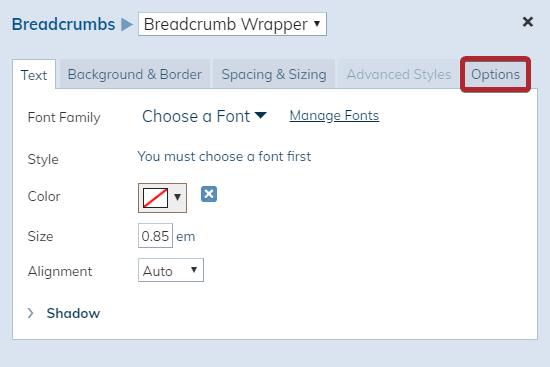This screenshot has height=367, width=550.
Task: Click the Breadcrumb Wrapper caret arrow
Action: click(317, 24)
